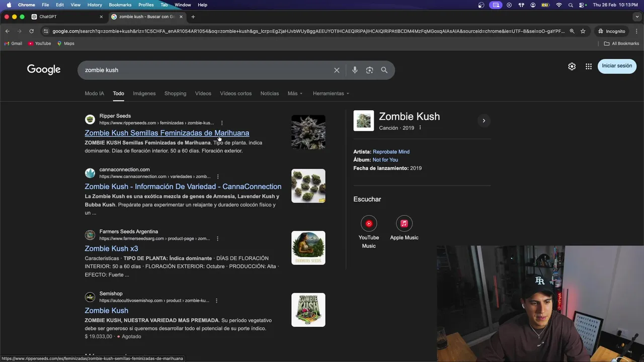Image resolution: width=644 pixels, height=362 pixels.
Task: Open the YouTube bookmark
Action: click(40, 43)
